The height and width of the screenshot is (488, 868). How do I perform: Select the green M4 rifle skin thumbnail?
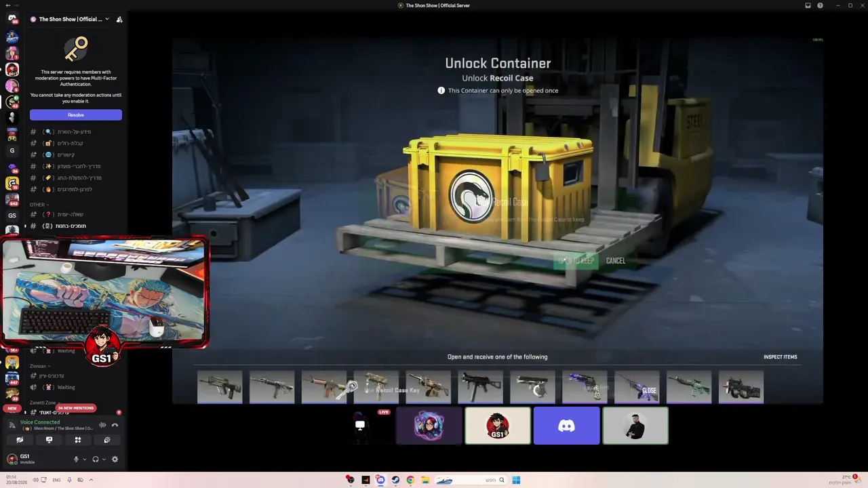pos(689,388)
